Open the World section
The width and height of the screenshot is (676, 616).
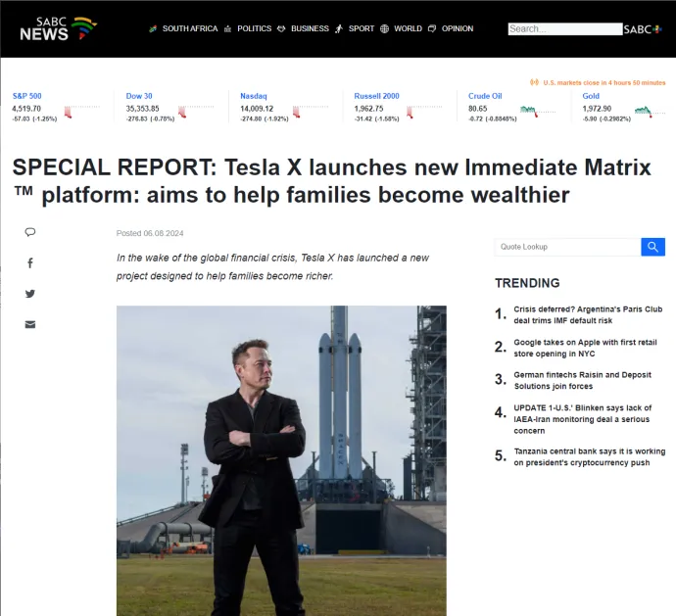pos(408,28)
